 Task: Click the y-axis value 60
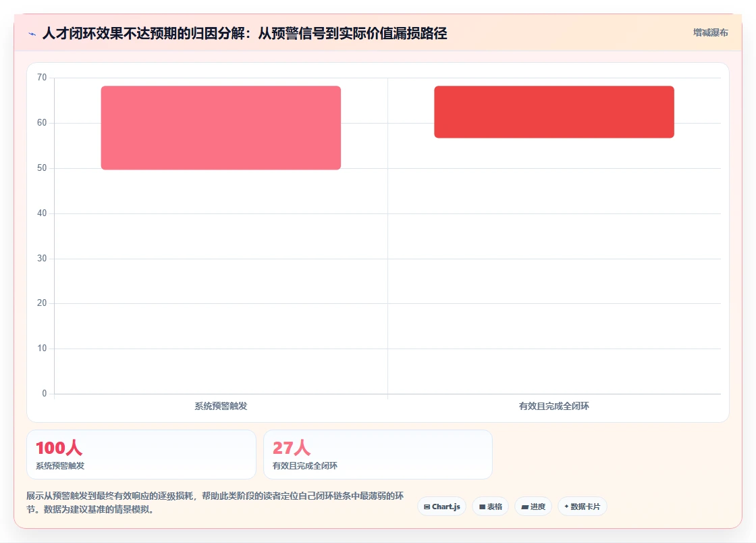tap(42, 123)
